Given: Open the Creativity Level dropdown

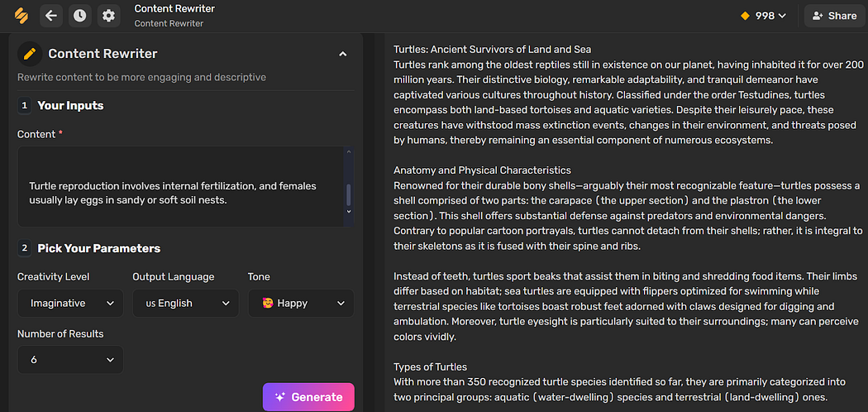Looking at the screenshot, I should point(70,303).
